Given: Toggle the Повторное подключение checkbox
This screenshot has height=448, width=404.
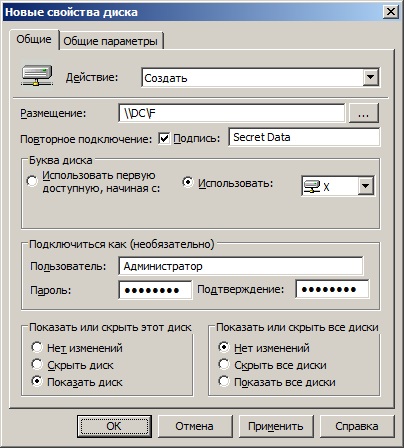Looking at the screenshot, I should 164,138.
